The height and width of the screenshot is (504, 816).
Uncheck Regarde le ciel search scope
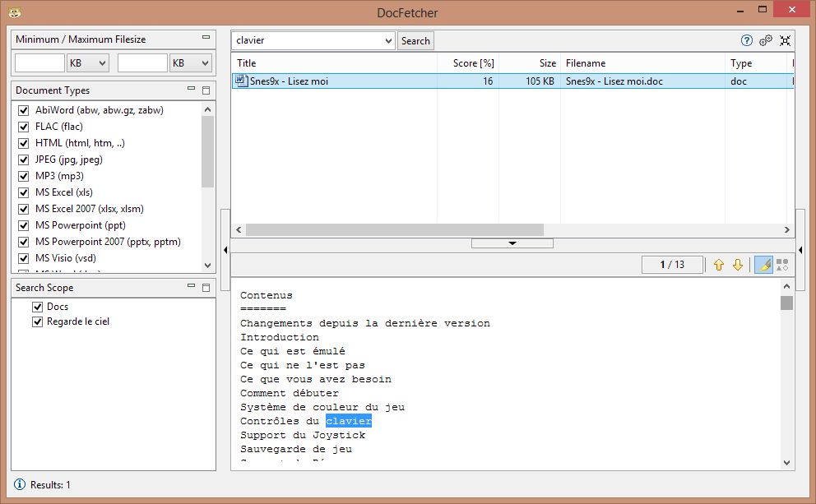click(38, 322)
